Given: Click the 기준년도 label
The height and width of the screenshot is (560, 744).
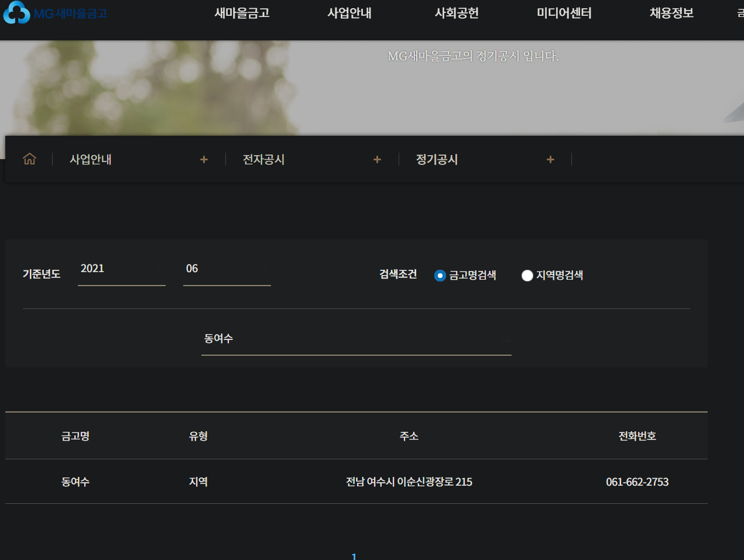Looking at the screenshot, I should click(x=42, y=274).
